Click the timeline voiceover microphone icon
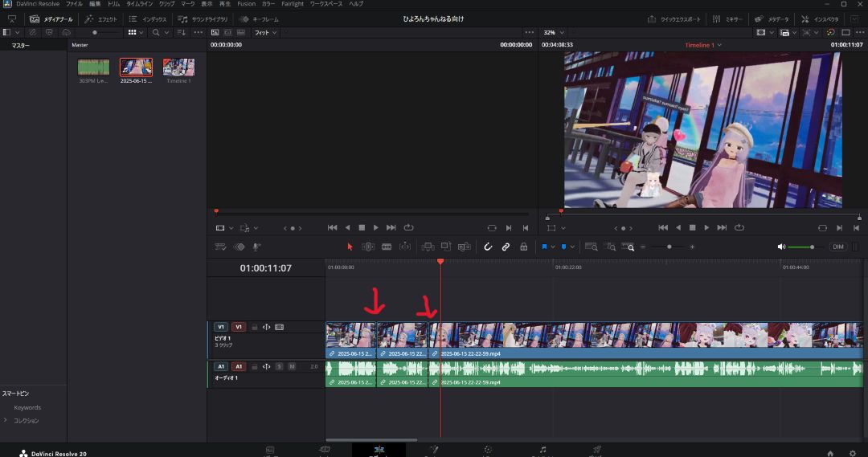 tap(257, 247)
